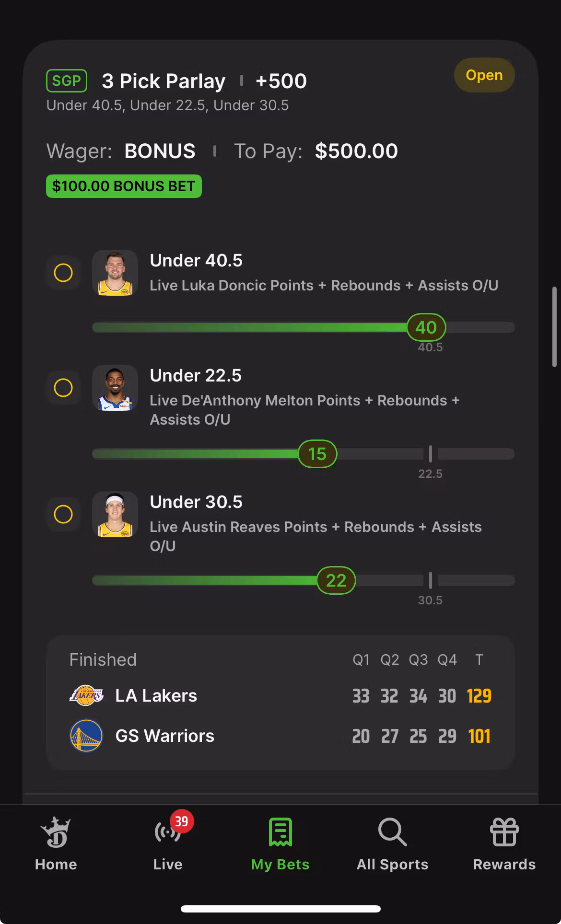Open the 3 Pick Parlay title
The height and width of the screenshot is (924, 561).
[x=164, y=81]
